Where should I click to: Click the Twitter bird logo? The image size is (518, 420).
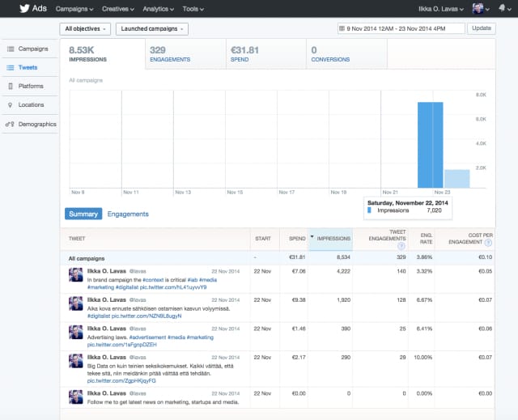click(22, 8)
